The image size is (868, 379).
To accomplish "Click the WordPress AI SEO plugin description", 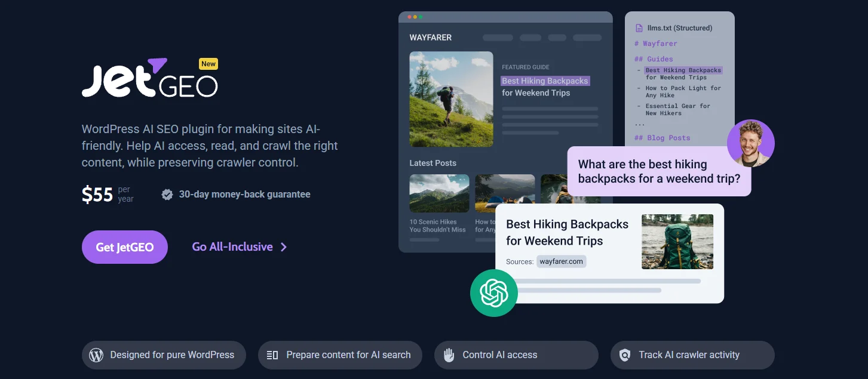I will [x=210, y=146].
